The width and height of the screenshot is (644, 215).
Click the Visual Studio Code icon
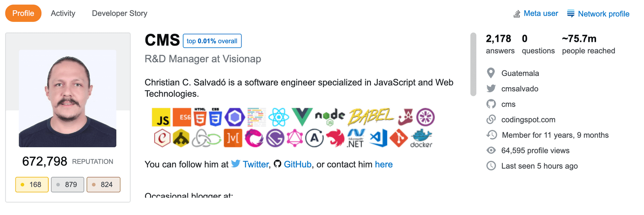pos(378,138)
